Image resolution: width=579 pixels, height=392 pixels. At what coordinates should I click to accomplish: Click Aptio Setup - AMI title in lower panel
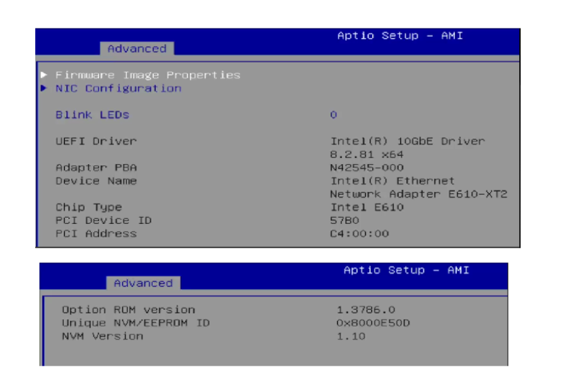pos(406,270)
